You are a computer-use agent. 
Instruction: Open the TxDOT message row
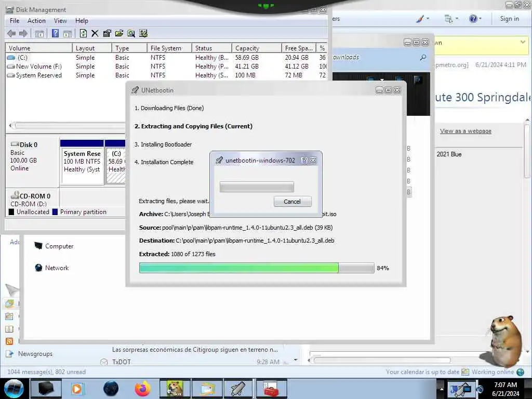tap(195, 362)
